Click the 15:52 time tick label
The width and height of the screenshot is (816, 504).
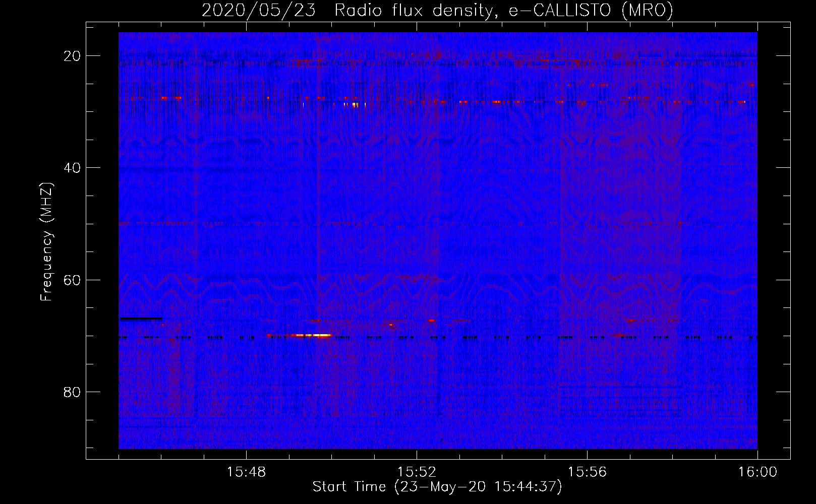point(417,472)
